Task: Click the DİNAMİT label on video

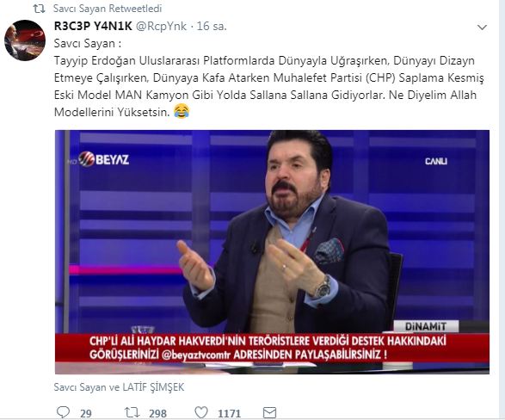Action: [x=426, y=326]
